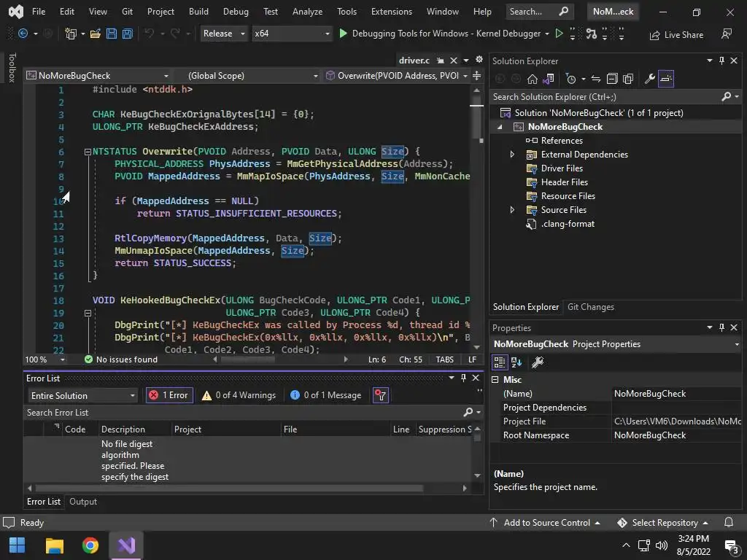Screen dimensions: 747x560
Task: Open the x64 platform dropdown
Action: tap(292, 34)
